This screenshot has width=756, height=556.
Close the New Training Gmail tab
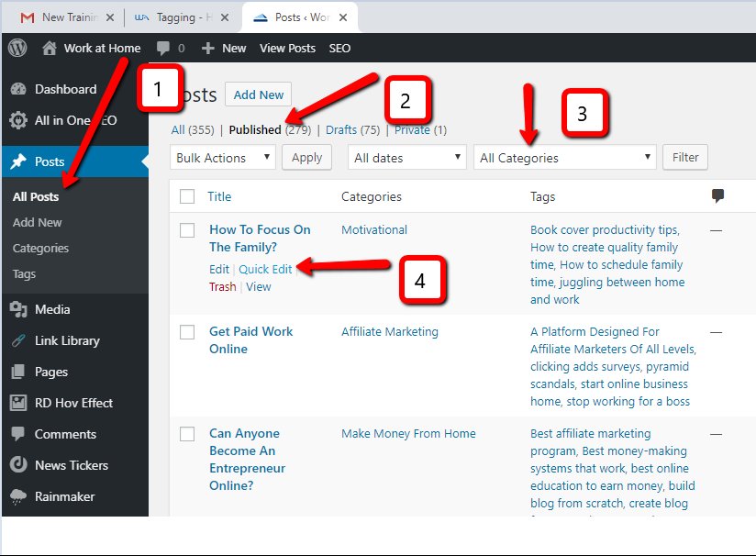click(x=110, y=17)
